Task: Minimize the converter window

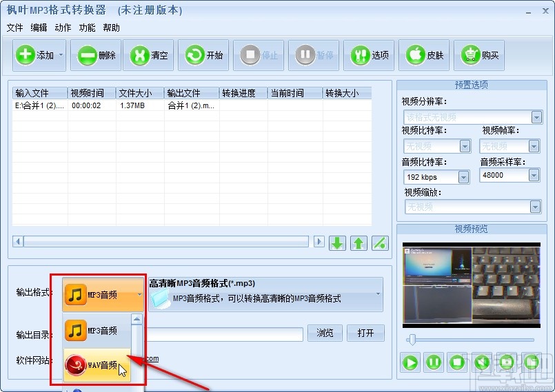Action: [528, 12]
